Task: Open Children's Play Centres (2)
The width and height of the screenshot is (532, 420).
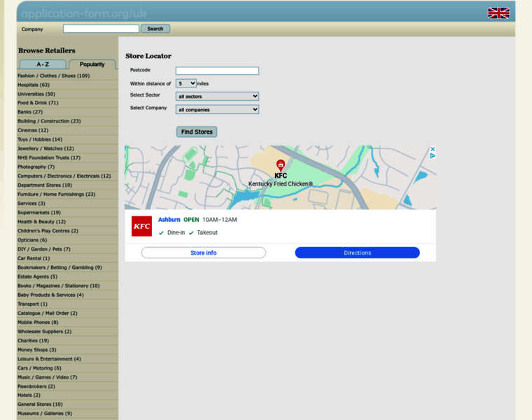Action: (x=48, y=231)
